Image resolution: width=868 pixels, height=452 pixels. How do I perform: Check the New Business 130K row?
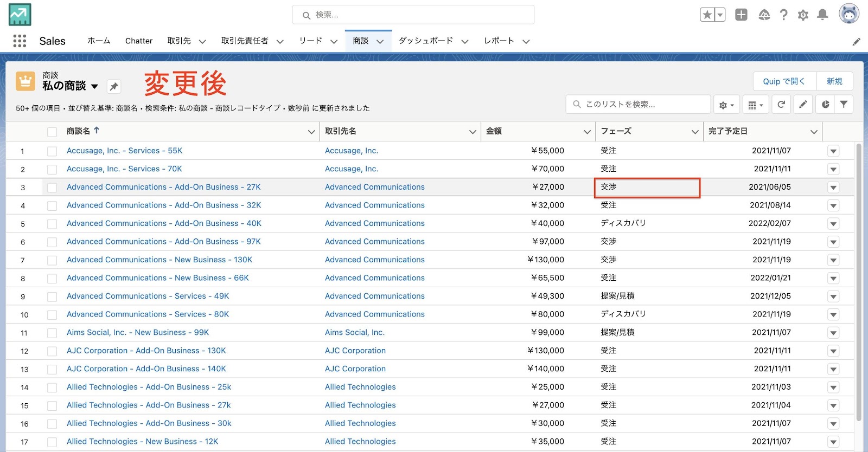(x=52, y=260)
